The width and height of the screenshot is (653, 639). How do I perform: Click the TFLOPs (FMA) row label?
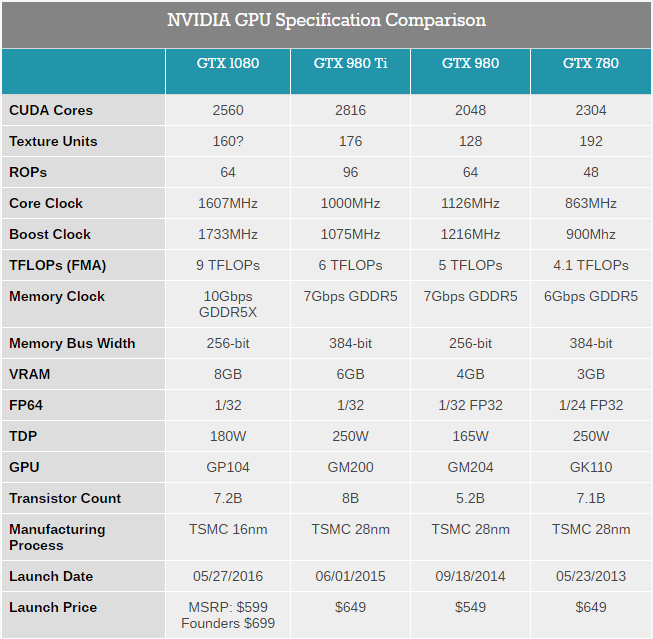tap(57, 265)
